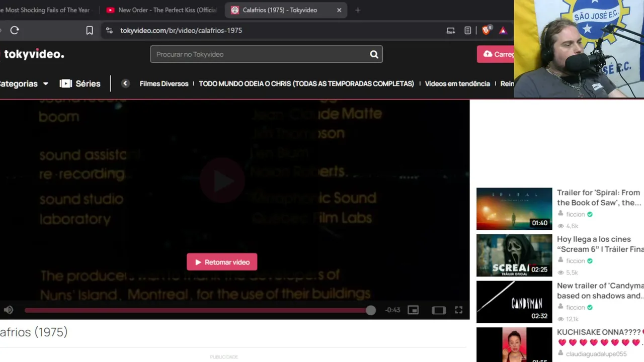The width and height of the screenshot is (644, 362).
Task: Switch the player to theater mode
Action: (439, 310)
